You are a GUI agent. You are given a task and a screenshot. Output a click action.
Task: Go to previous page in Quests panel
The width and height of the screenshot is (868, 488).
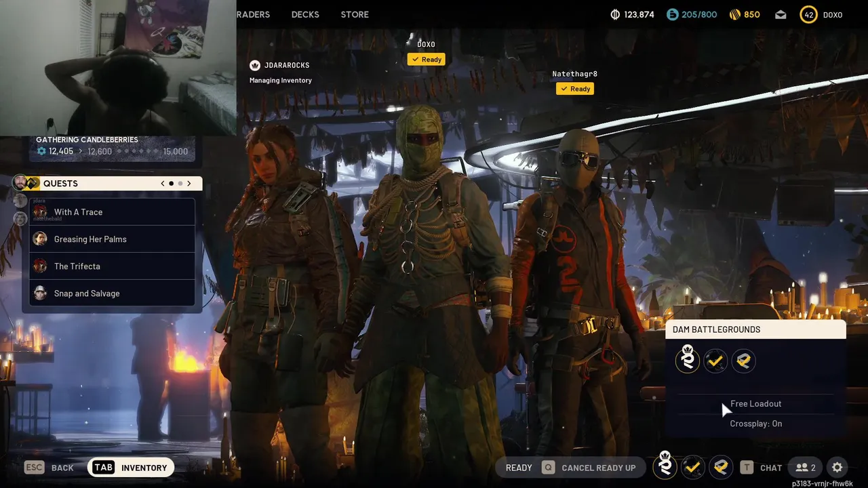coord(163,184)
